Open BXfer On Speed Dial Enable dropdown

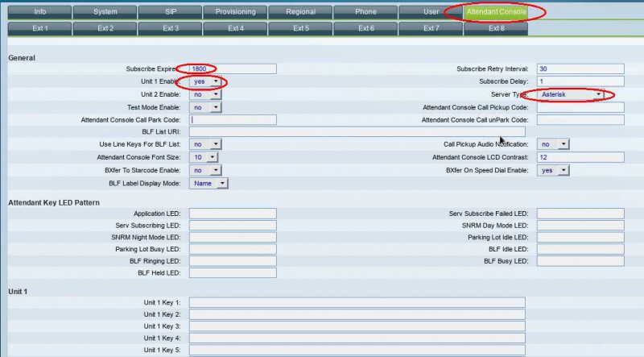(553, 170)
